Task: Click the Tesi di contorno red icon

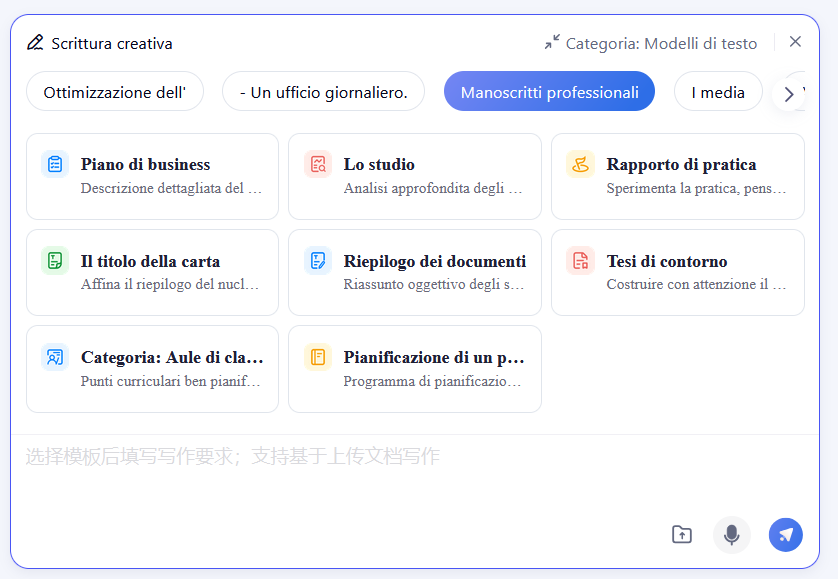Action: click(580, 261)
